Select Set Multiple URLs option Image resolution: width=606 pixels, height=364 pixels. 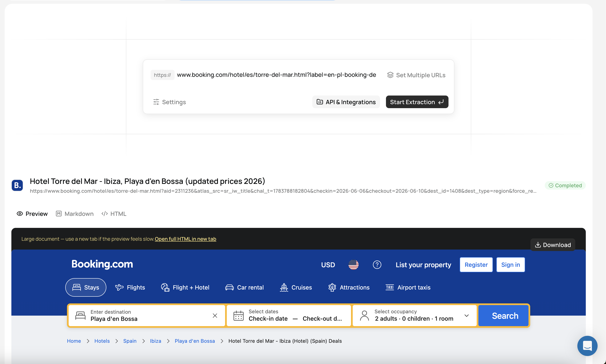(416, 75)
